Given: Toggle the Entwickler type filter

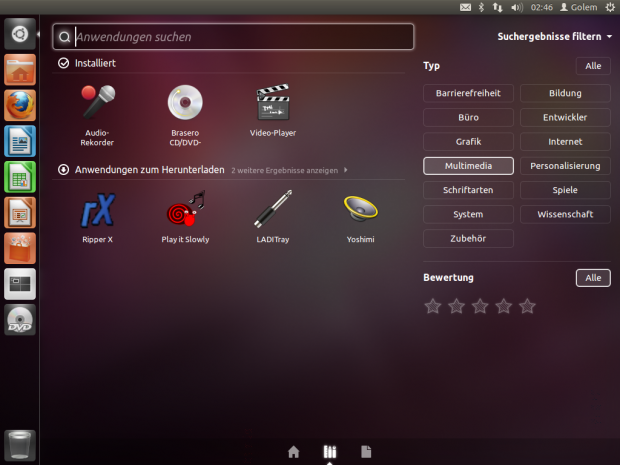Looking at the screenshot, I should (565, 117).
